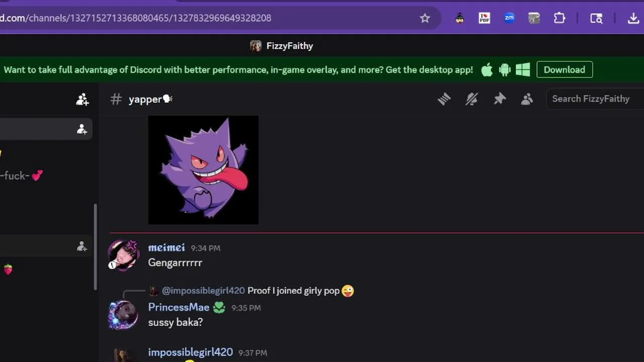Click the channel list scrollbar
Screen dimensions: 644x362
click(x=95, y=246)
